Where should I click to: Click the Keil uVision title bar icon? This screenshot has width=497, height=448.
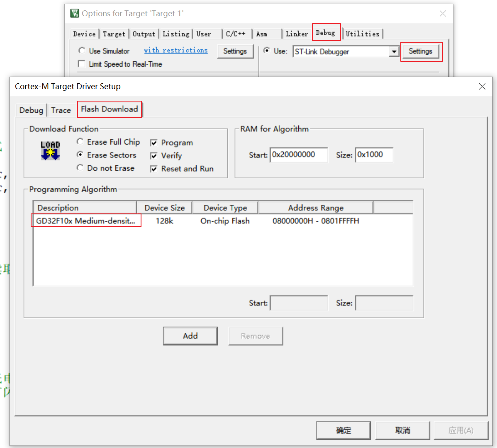[75, 13]
